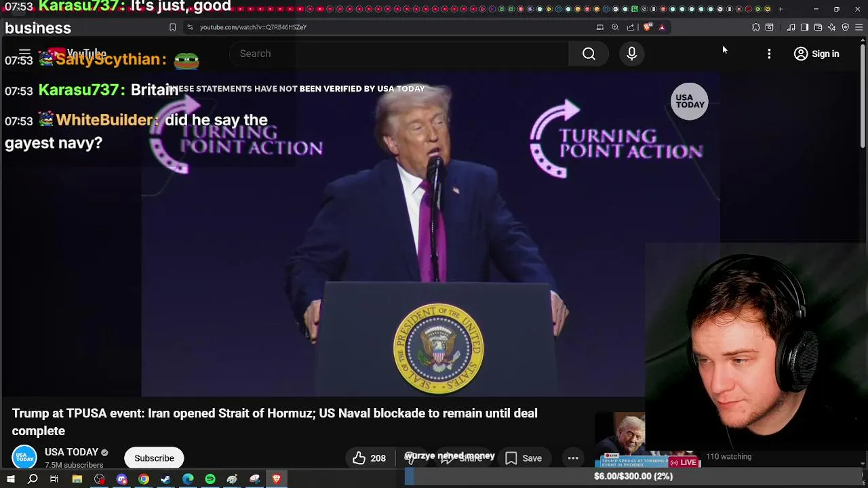Toggle the browser sidebar panel
868x488 pixels.
click(x=804, y=27)
